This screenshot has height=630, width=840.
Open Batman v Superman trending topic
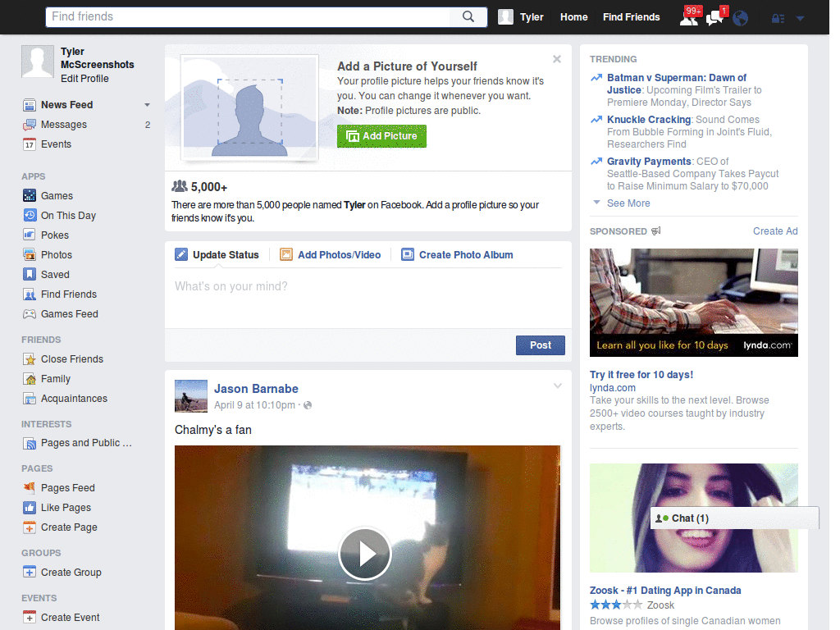point(677,84)
